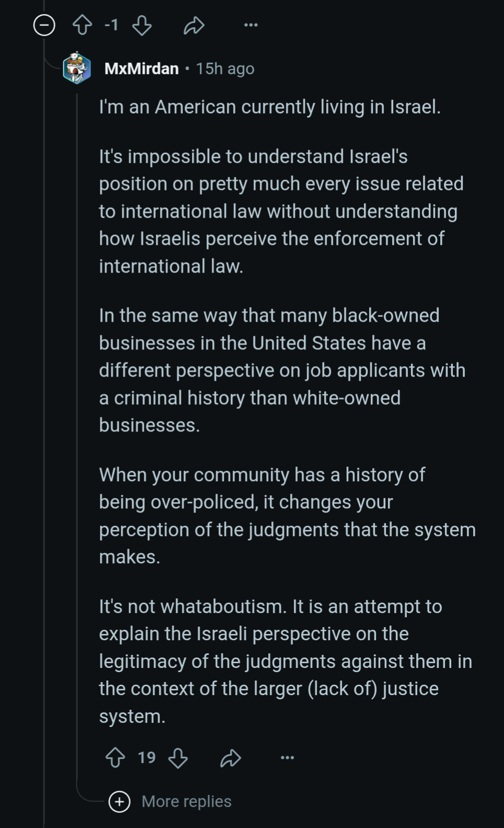The height and width of the screenshot is (828, 504).
Task: Open the parent comment's three-dot menu
Action: [251, 25]
